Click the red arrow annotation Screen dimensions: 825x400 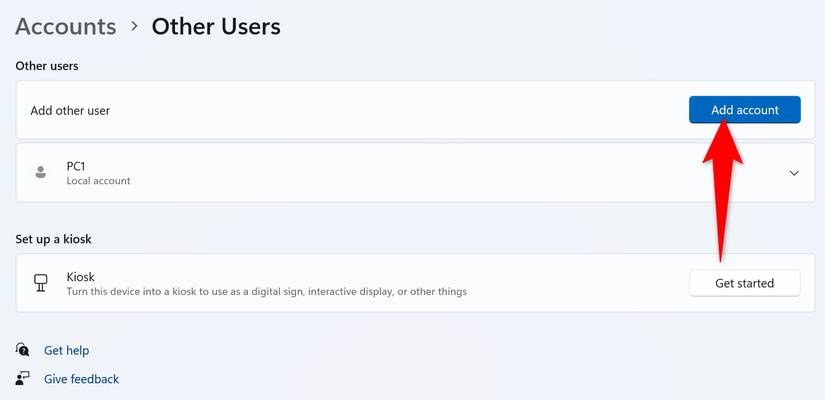(722, 190)
